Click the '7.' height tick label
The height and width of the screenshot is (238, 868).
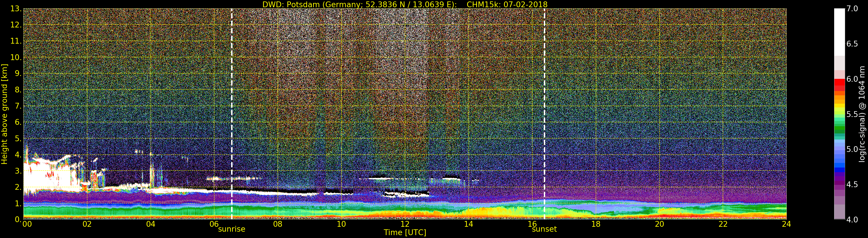[18, 106]
